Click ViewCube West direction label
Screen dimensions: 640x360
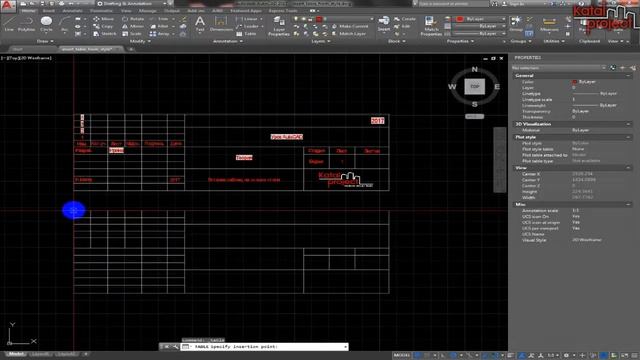[452, 87]
